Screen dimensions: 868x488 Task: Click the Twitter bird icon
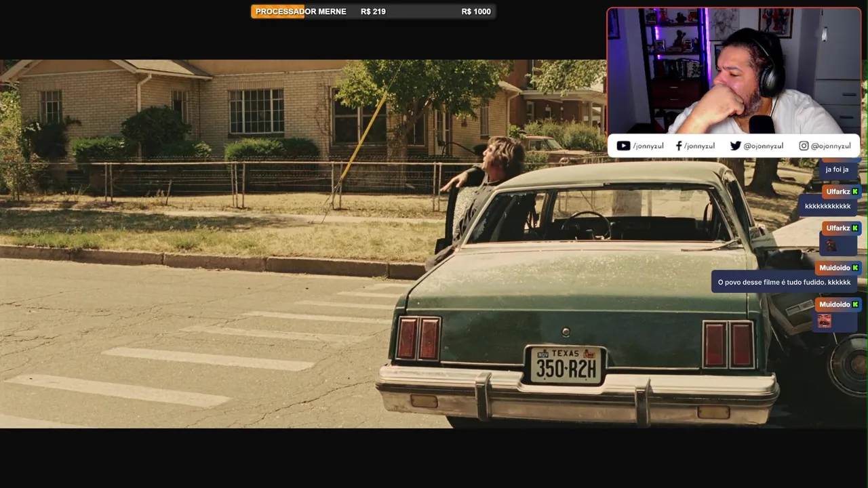click(735, 146)
